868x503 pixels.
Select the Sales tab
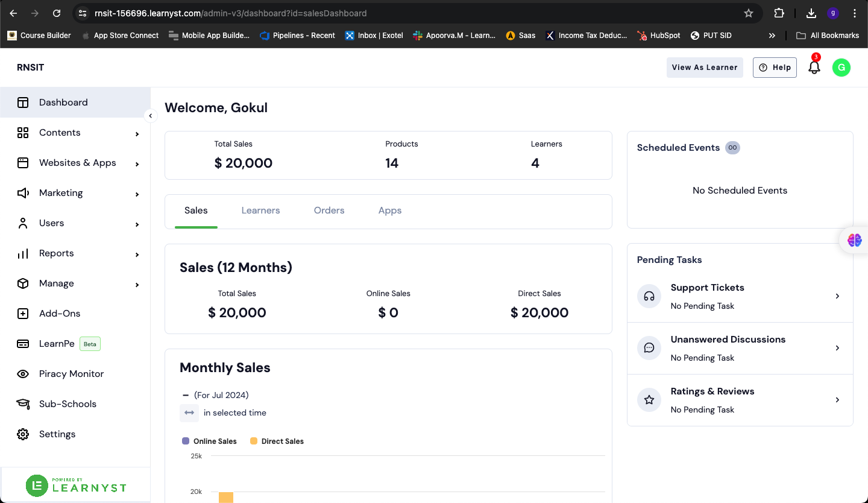196,210
